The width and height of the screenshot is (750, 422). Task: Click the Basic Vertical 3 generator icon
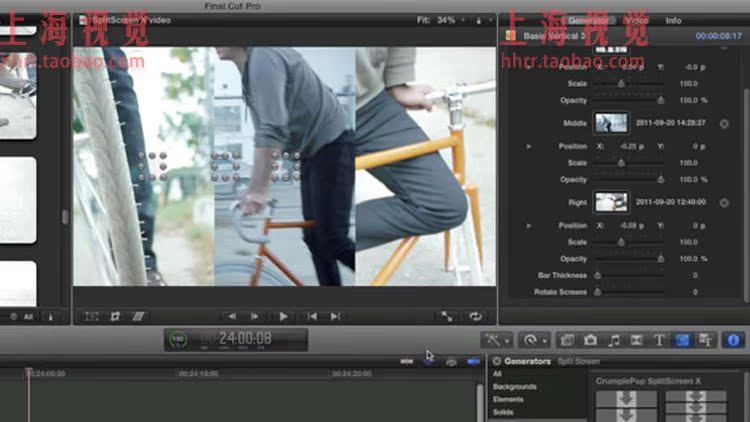[511, 35]
